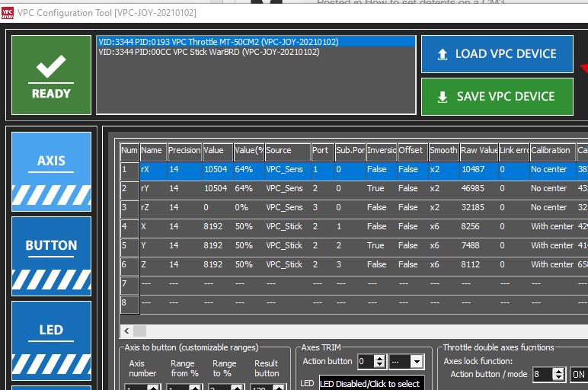Open the LED side tab

[51, 340]
